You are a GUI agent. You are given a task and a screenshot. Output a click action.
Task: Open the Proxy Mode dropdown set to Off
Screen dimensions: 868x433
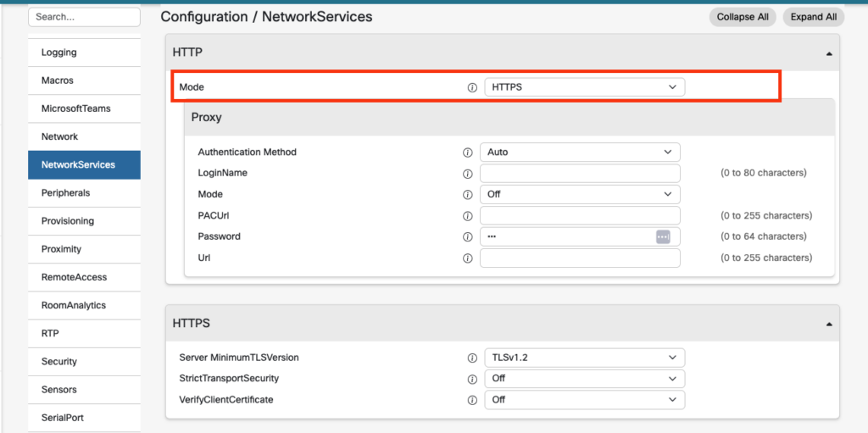click(580, 194)
